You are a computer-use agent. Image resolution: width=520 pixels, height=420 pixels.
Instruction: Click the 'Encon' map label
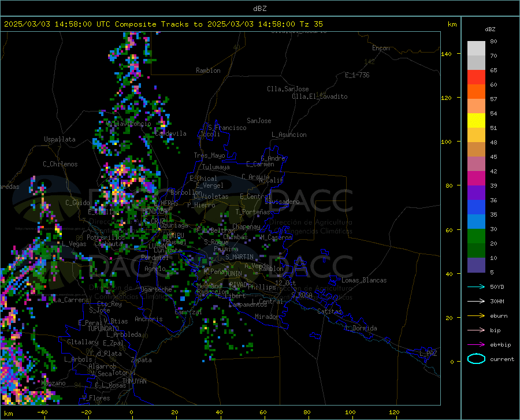381,48
